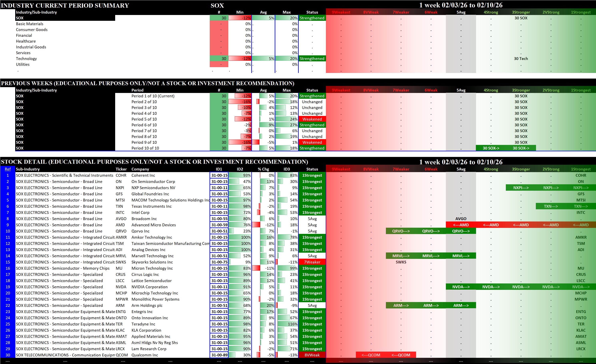Click the 9Weakest header in stock detail
596x364 pixels.
341,169
